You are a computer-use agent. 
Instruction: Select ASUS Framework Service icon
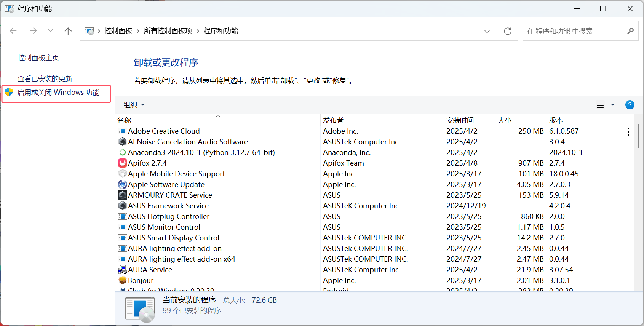tap(123, 206)
